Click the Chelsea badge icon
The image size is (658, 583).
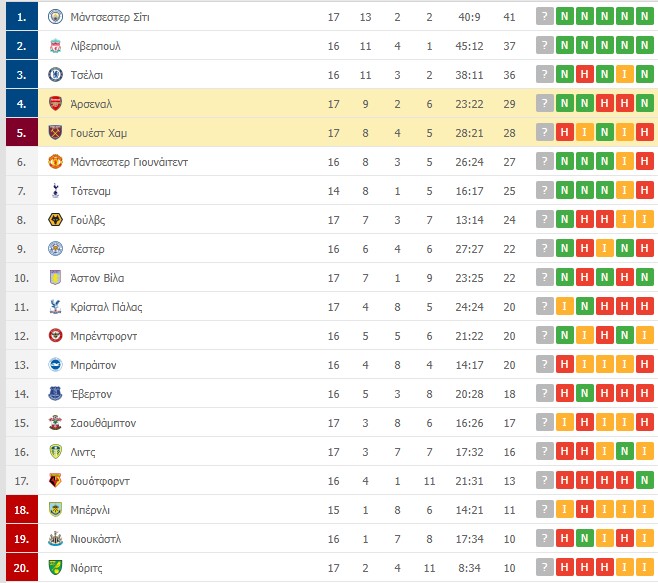tap(55, 75)
